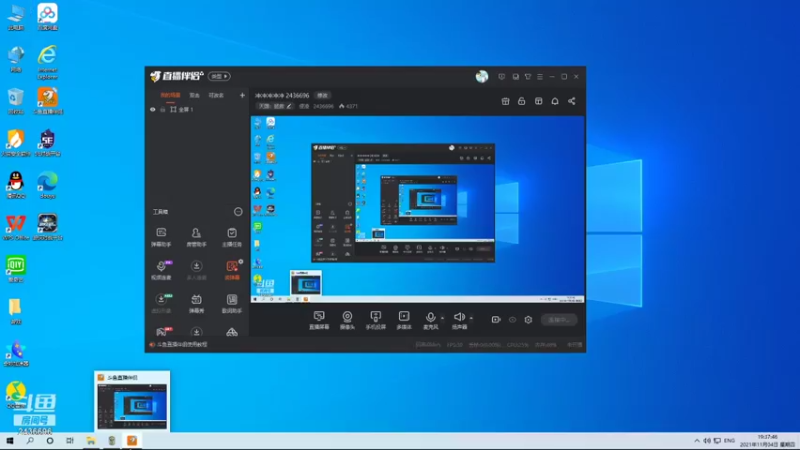
Task: Switch to the first orange scene tab
Action: (x=170, y=95)
